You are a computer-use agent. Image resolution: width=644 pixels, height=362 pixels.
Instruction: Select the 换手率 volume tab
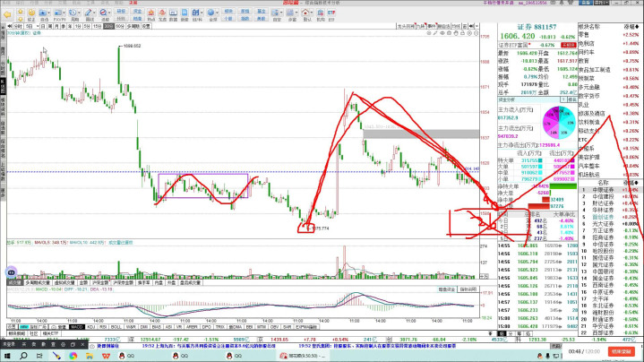click(x=143, y=282)
